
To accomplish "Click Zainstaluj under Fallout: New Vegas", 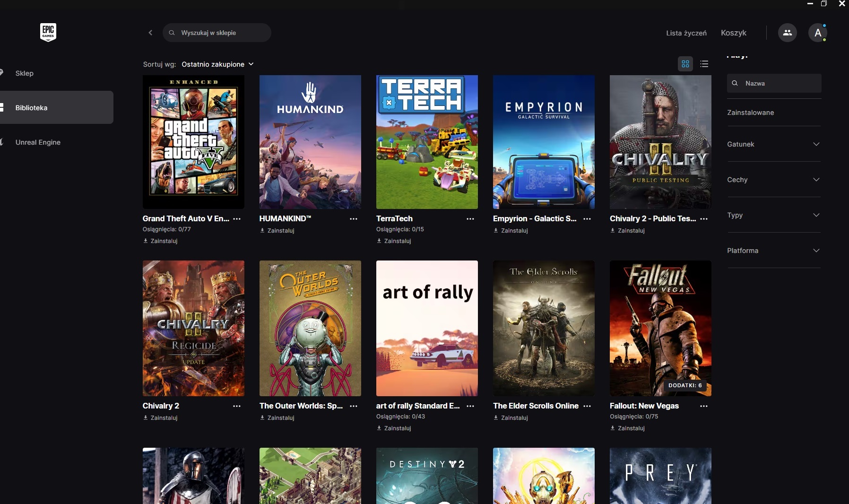I will coord(628,428).
